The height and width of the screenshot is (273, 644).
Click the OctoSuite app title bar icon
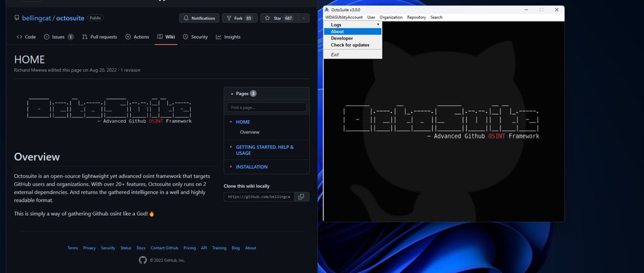[327, 10]
